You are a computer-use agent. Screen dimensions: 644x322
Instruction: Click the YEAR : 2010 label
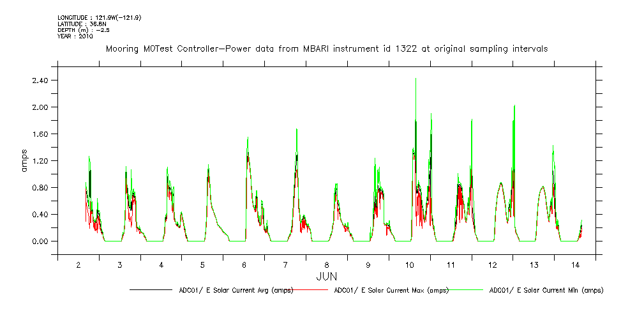pyautogui.click(x=75, y=36)
